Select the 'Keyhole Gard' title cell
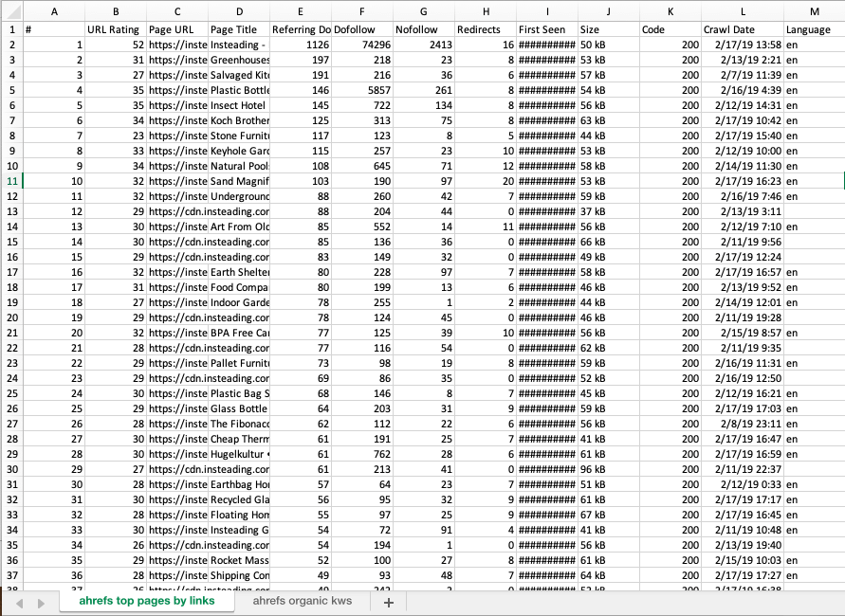This screenshot has width=845, height=616. pyautogui.click(x=239, y=151)
